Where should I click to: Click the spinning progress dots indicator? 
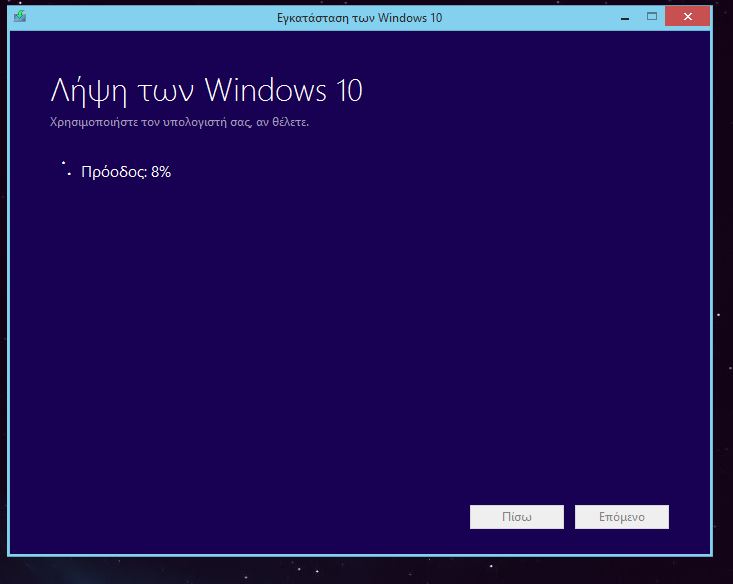point(66,168)
